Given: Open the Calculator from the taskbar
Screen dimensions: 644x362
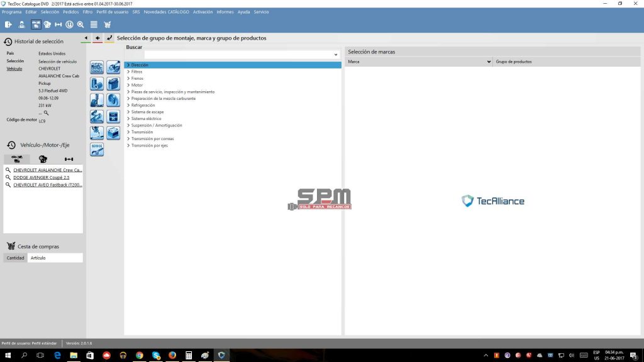Looking at the screenshot, I should (189, 355).
